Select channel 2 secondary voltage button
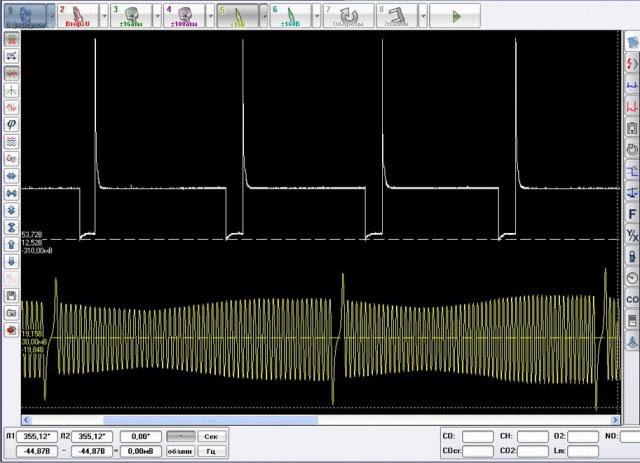The width and height of the screenshot is (640, 463). click(76, 16)
